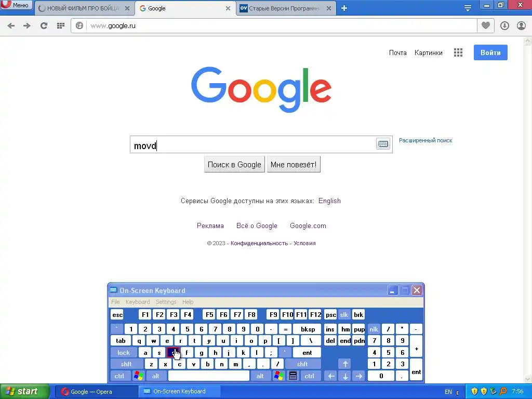Viewport: 532px width, 399px height.
Task: Toggle the nlk num lock key
Action: click(374, 329)
